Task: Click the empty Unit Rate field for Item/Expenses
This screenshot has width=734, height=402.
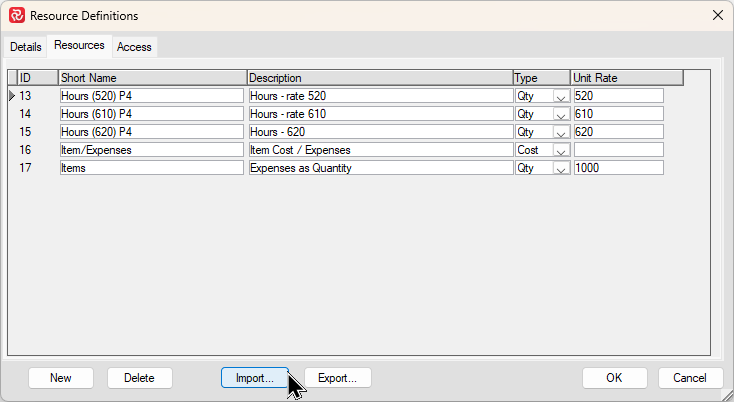Action: [618, 150]
